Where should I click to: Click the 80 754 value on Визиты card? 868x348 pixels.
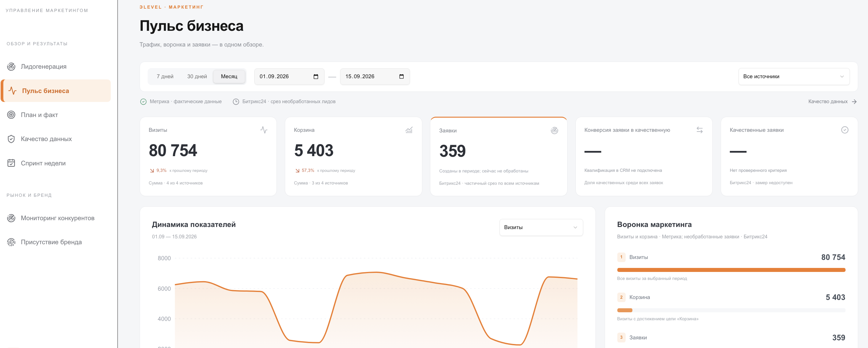[x=173, y=151]
